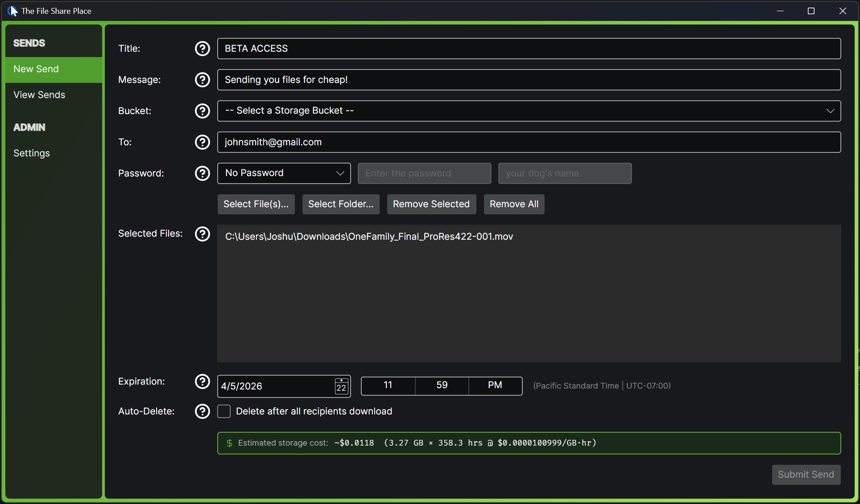Image resolution: width=860 pixels, height=504 pixels.
Task: Submit the send with Submit Send
Action: [x=806, y=475]
